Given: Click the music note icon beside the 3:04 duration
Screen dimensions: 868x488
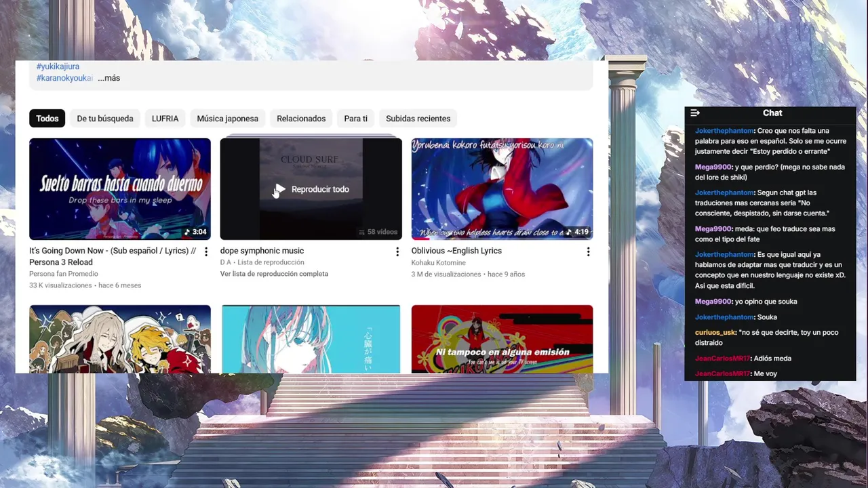Looking at the screenshot, I should point(187,232).
